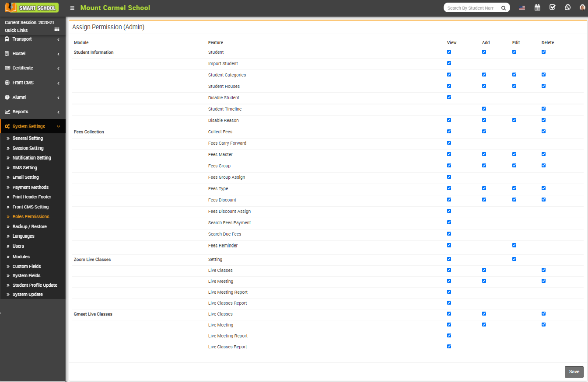Click the hamburger menu icon beside school name
588x382 pixels.
point(72,7)
